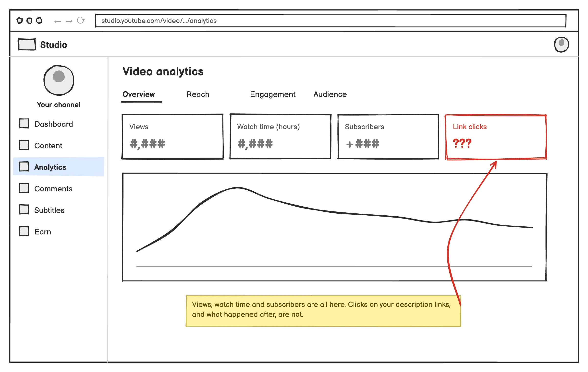Go to Content in sidebar
The image size is (588, 372).
[48, 146]
